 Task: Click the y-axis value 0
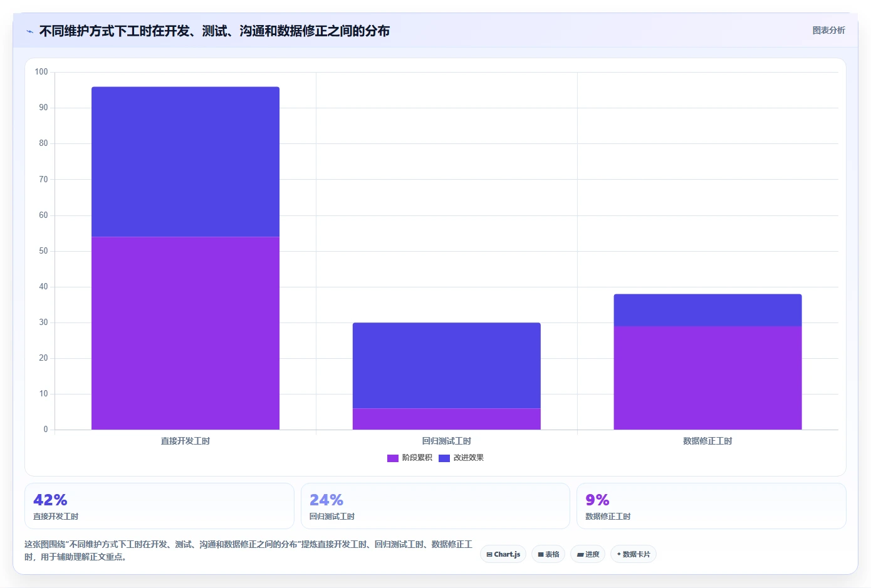click(x=46, y=430)
